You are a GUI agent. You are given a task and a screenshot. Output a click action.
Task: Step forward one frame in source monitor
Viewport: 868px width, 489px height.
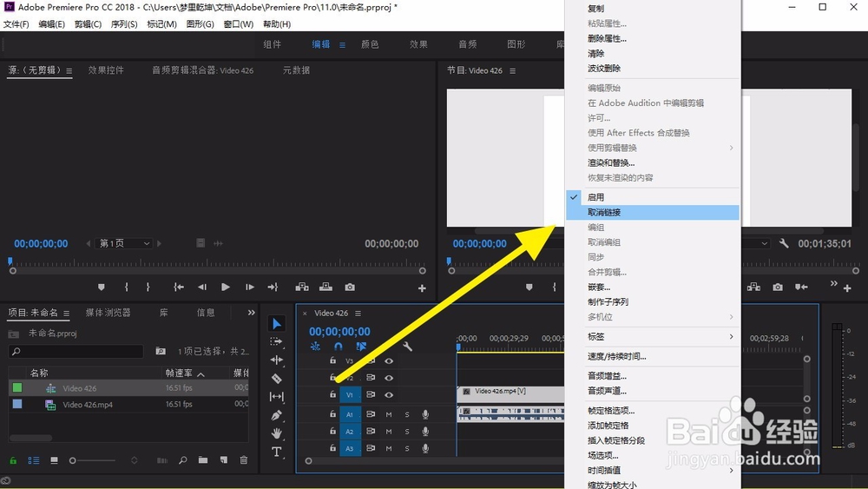click(x=250, y=287)
